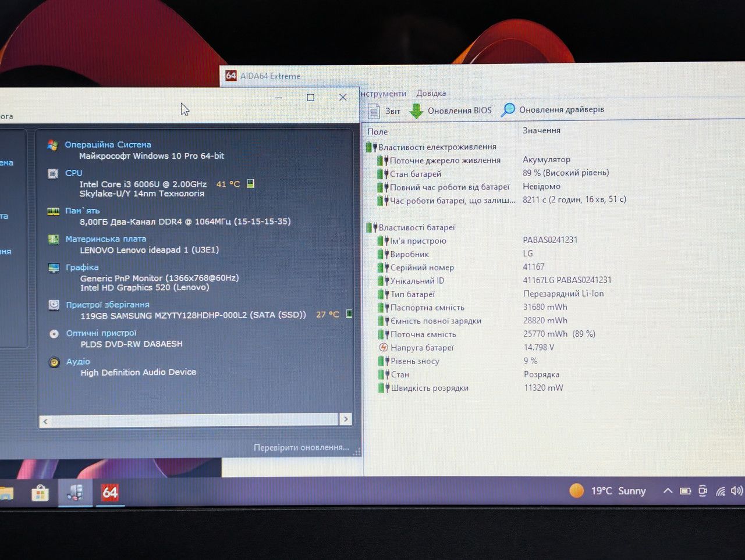This screenshot has height=560, width=745.
Task: Select the Серійний номер row label
Action: [x=422, y=267]
